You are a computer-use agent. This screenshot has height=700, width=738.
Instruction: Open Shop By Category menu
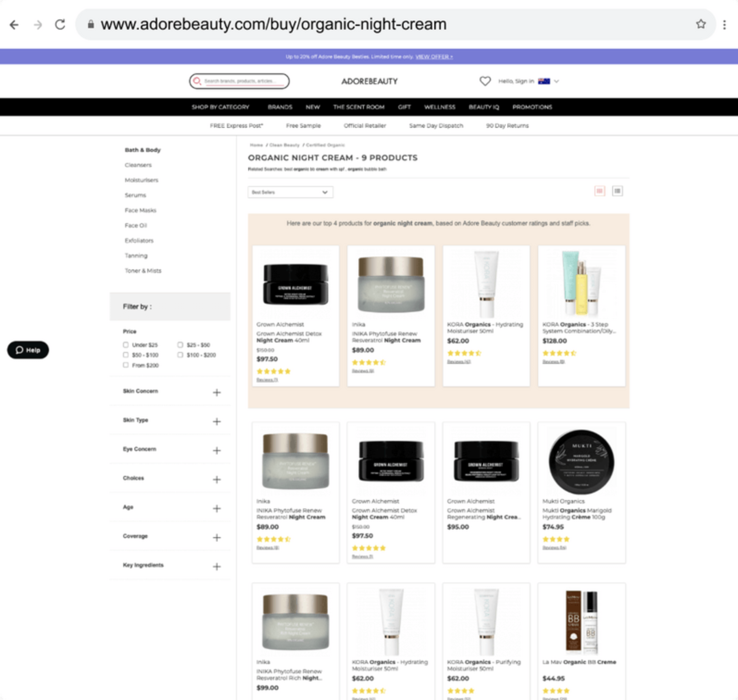tap(220, 107)
